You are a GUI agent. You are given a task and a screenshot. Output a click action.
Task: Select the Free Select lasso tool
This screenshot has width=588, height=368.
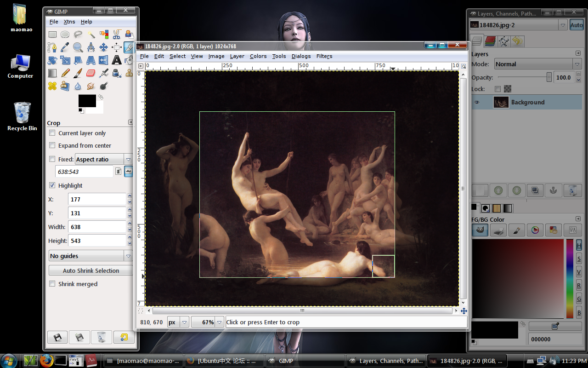pyautogui.click(x=78, y=34)
